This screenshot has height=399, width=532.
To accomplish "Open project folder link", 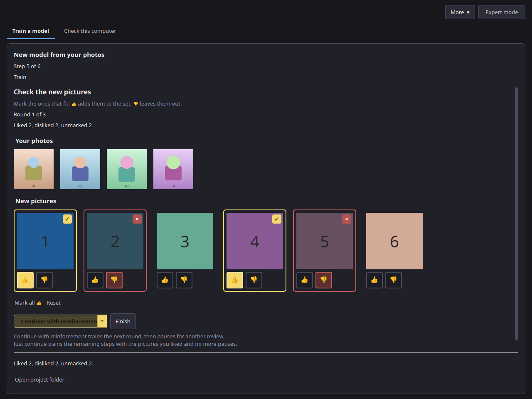I will [x=39, y=380].
